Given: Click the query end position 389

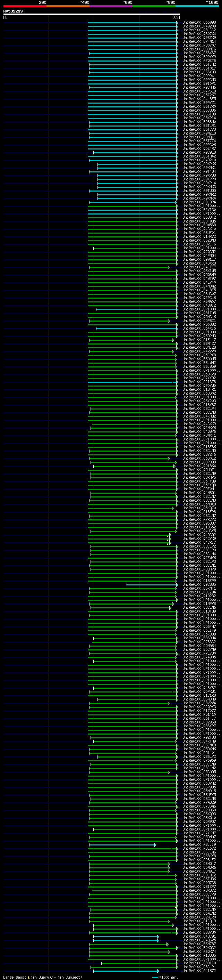Looking at the screenshot, I should click(x=175, y=17).
